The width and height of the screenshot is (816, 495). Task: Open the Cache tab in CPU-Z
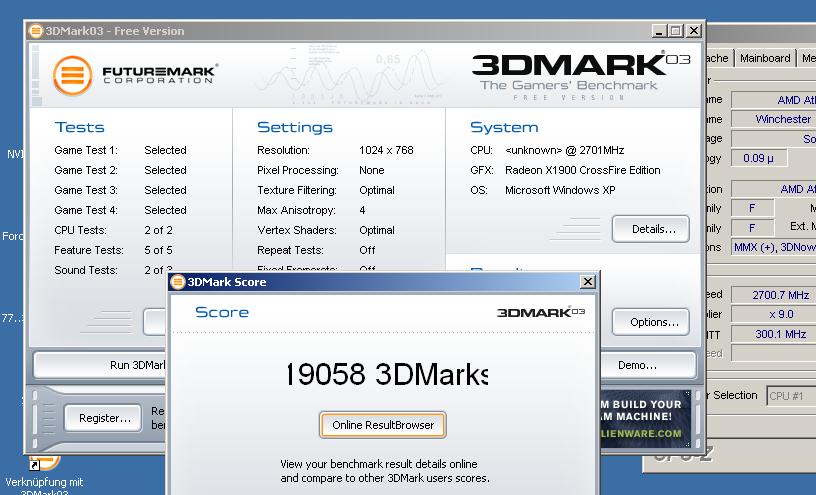[718, 58]
